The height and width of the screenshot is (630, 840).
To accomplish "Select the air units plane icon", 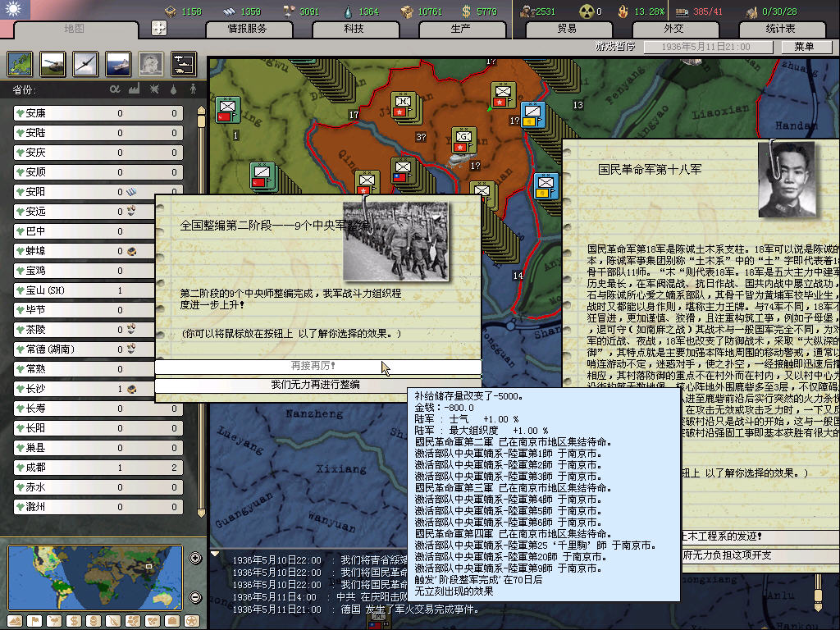I will pos(85,63).
